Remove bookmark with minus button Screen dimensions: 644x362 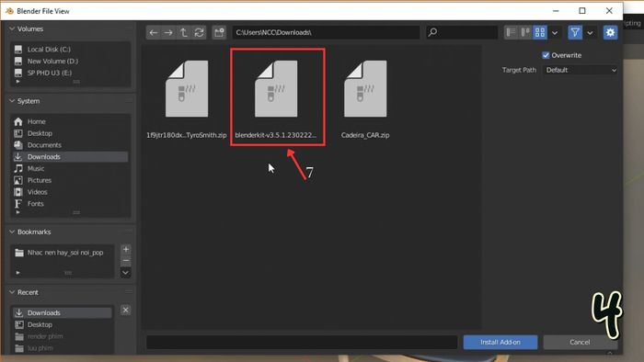point(126,261)
